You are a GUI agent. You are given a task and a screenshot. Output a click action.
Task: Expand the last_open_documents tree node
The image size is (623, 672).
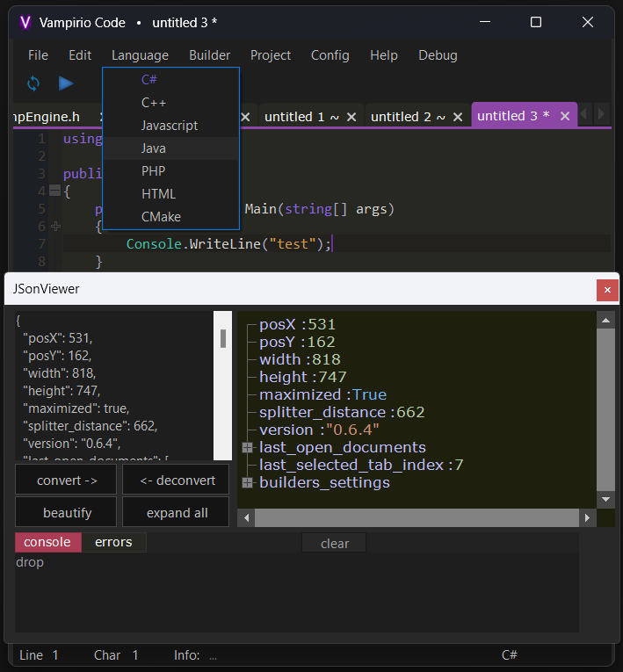(x=248, y=448)
